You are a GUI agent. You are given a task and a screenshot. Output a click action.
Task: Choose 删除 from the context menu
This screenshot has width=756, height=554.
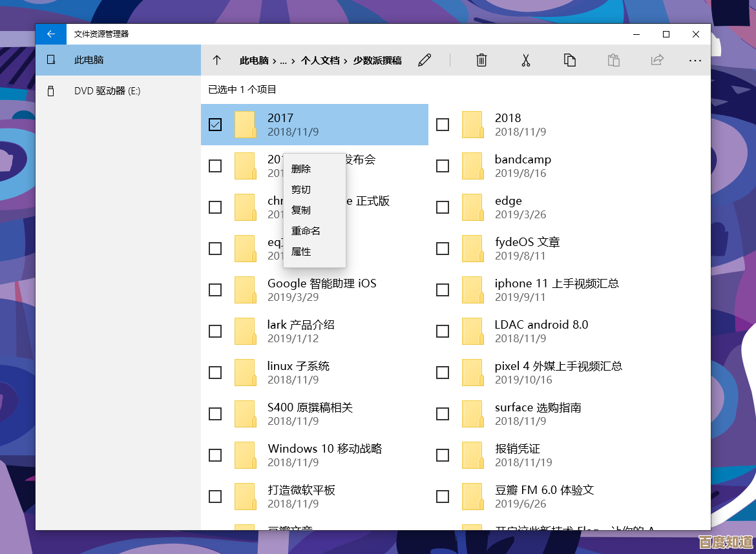click(301, 169)
